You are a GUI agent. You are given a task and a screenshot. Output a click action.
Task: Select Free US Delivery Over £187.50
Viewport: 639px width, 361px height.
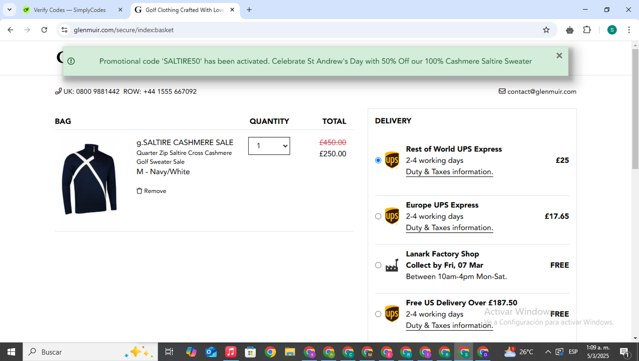(x=378, y=314)
